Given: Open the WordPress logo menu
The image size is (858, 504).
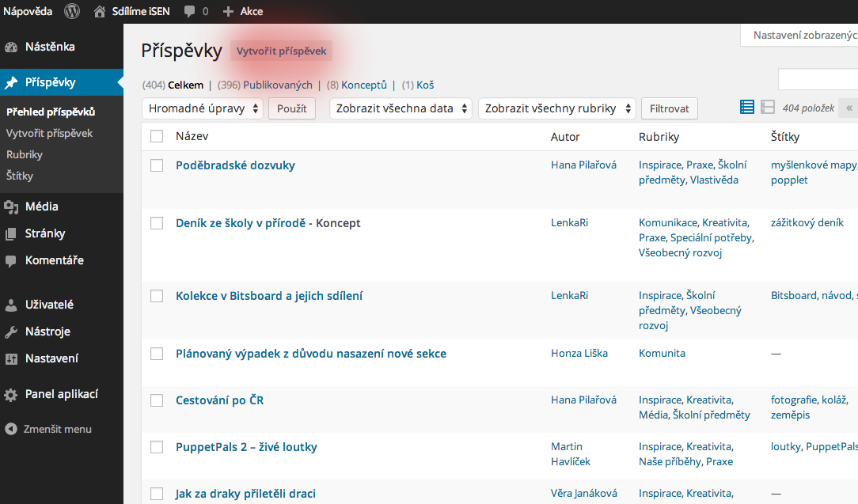Looking at the screenshot, I should tap(72, 11).
